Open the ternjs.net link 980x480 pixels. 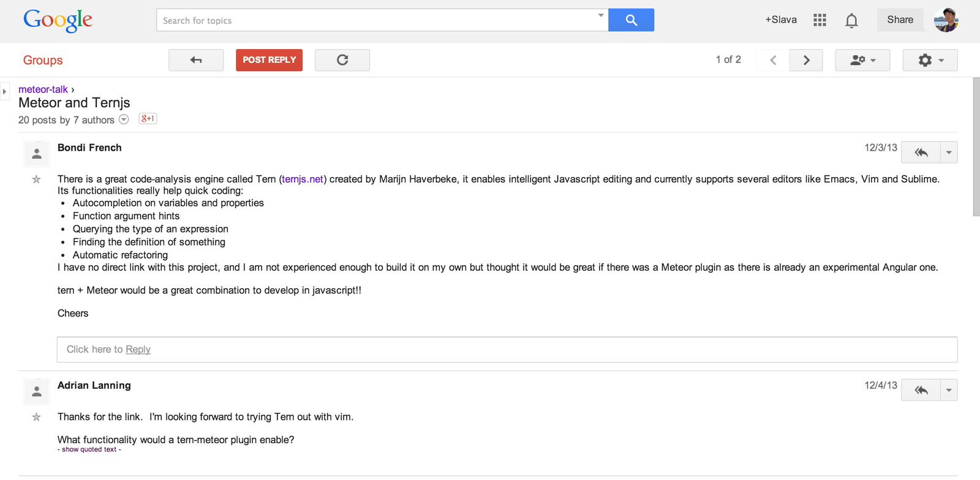coord(303,179)
